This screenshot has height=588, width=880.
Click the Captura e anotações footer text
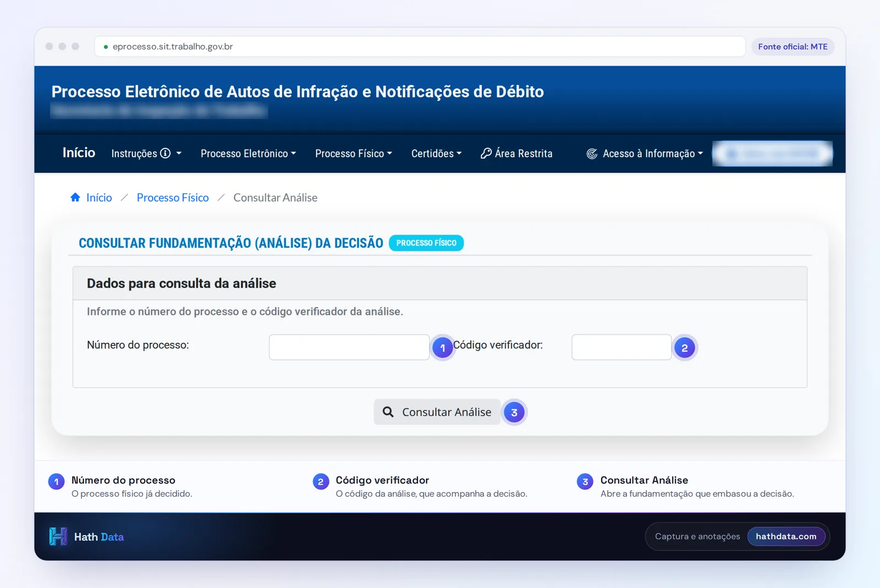pos(697,536)
